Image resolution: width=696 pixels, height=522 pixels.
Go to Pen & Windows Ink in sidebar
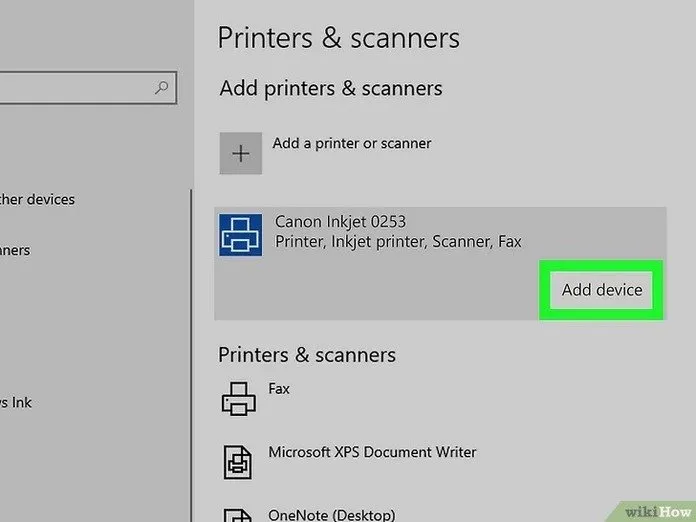pos(16,402)
